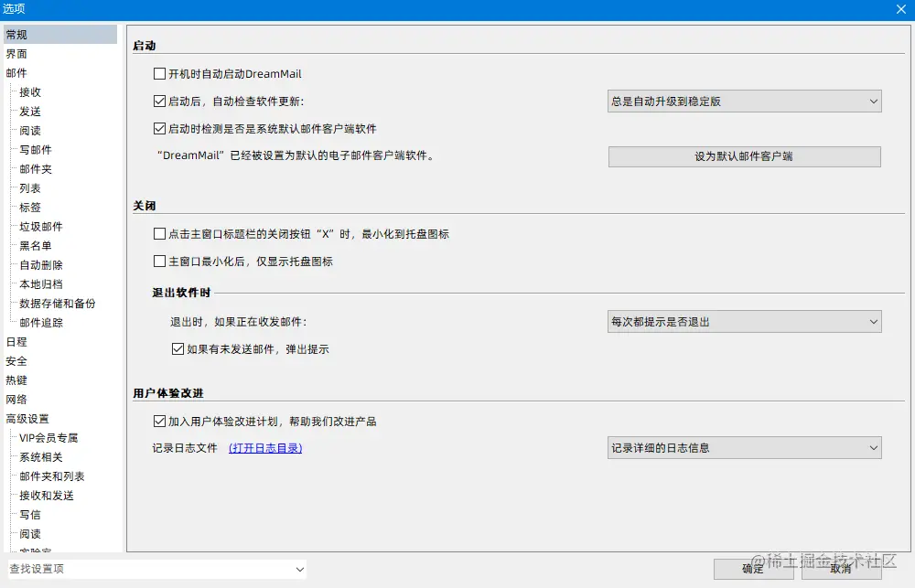This screenshot has height=588, width=915.
Task: Select 标签 settings item
Action: [30, 207]
